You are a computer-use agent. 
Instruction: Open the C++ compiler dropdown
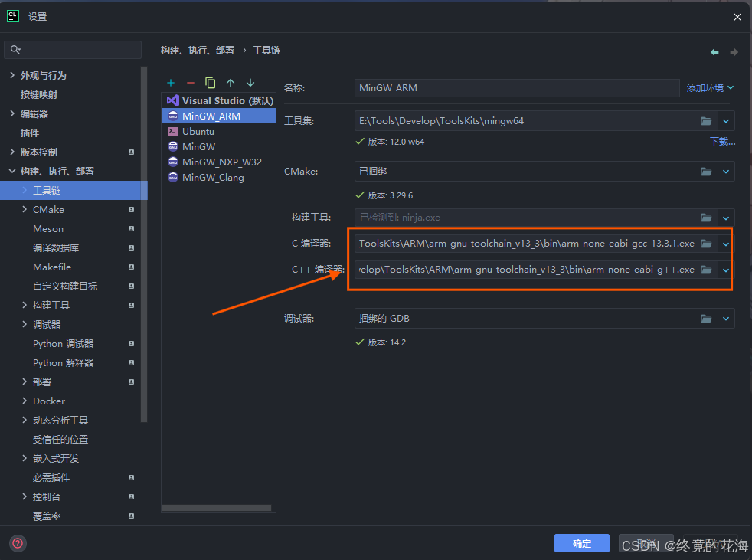(x=726, y=269)
